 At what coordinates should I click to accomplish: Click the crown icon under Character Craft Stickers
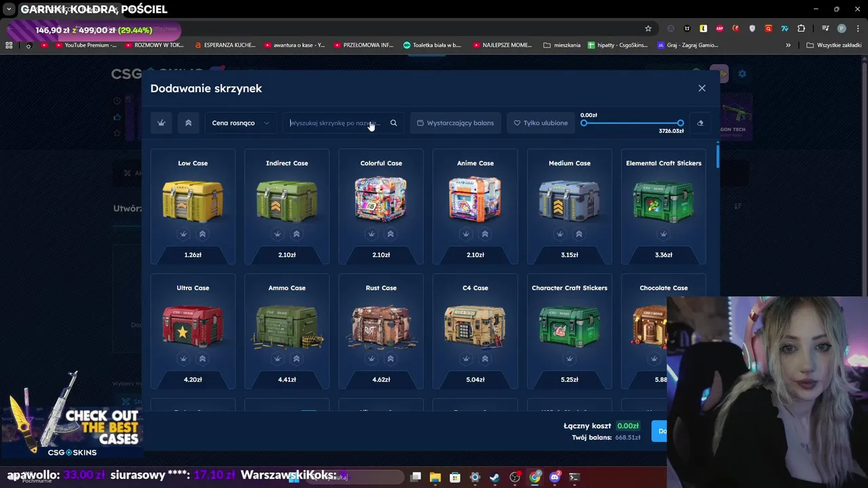coord(570,359)
